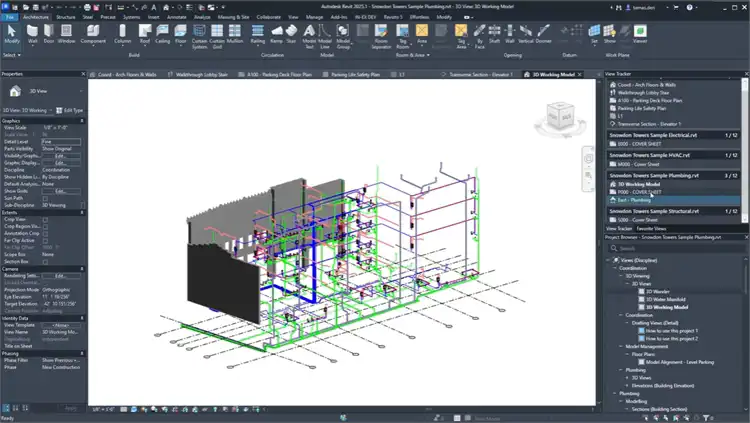The height and width of the screenshot is (423, 750).
Task: Click Edit button for Rendering Settings
Action: coord(61,276)
